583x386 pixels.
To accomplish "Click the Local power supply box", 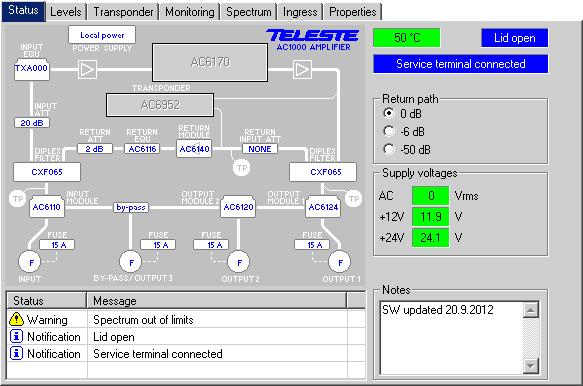I will tap(102, 35).
